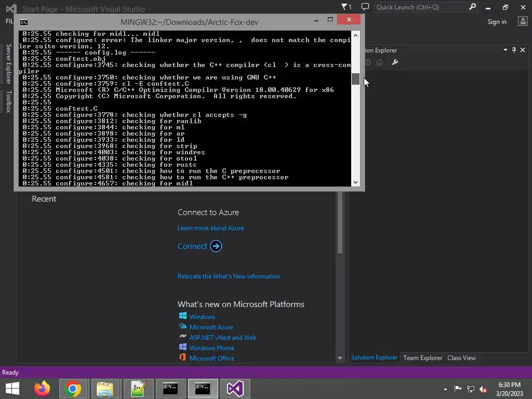Open Google Chrome from the taskbar
The height and width of the screenshot is (399, 532).
point(73,389)
